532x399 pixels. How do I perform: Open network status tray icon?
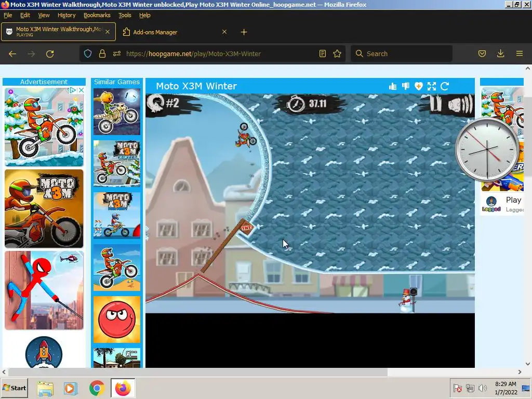(x=470, y=388)
